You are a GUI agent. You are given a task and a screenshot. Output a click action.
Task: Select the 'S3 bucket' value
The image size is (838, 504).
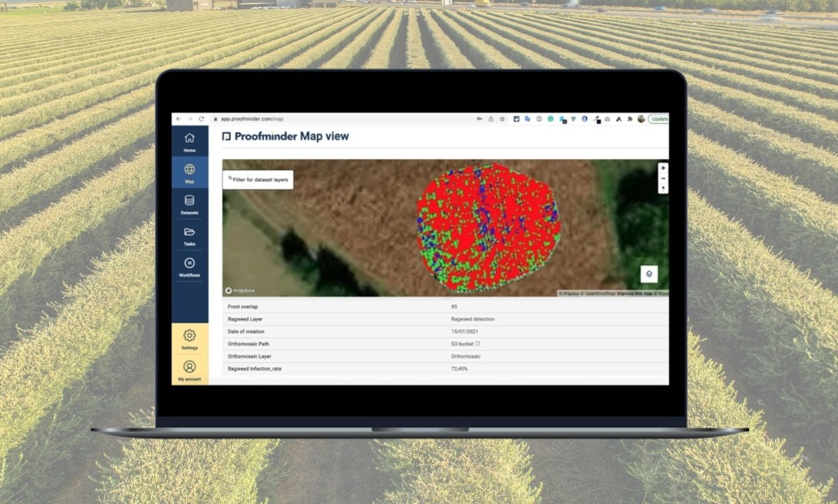point(462,344)
